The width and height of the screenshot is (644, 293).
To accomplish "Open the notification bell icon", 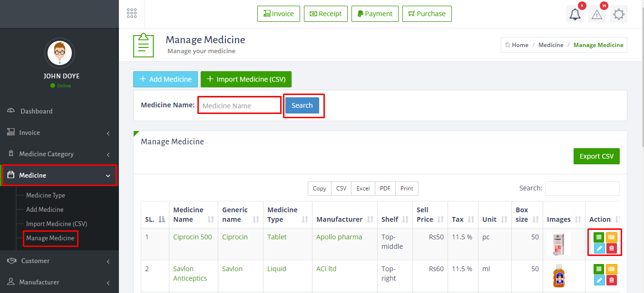I will 575,14.
